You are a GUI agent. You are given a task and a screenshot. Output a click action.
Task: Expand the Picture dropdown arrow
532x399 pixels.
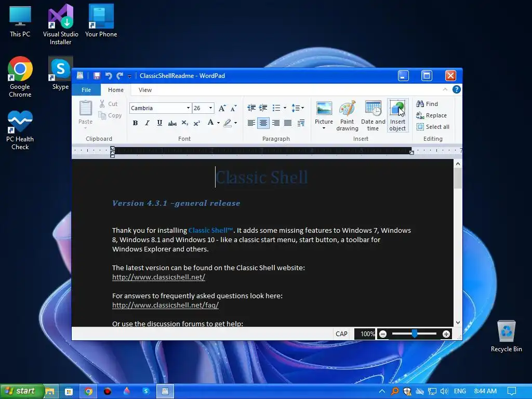tap(324, 128)
